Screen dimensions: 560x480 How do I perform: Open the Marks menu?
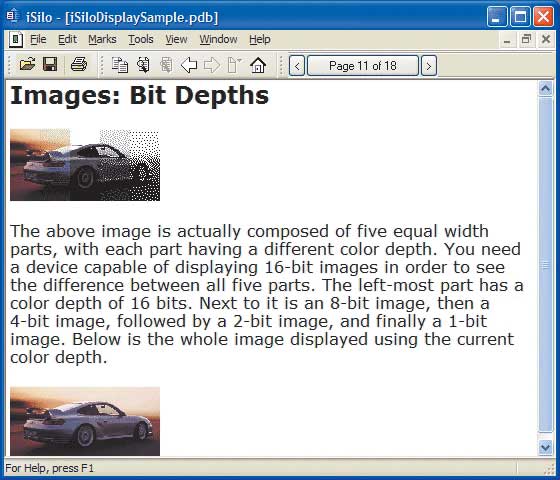point(102,39)
